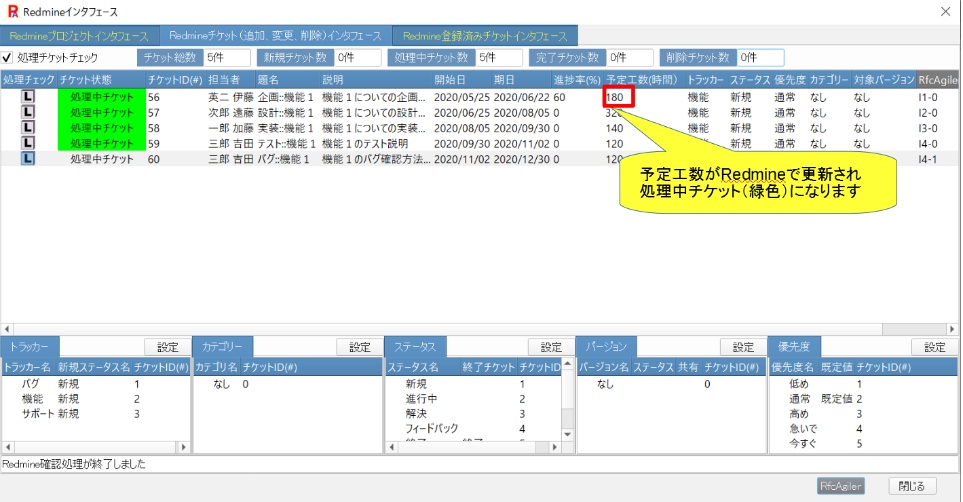Select サポート row in トラッカー list

96,414
